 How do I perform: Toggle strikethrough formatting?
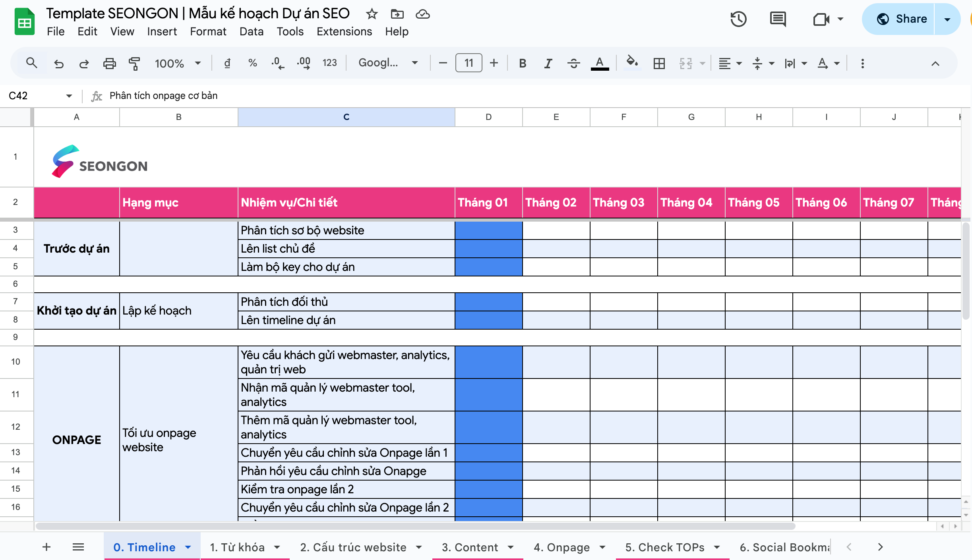pos(573,63)
